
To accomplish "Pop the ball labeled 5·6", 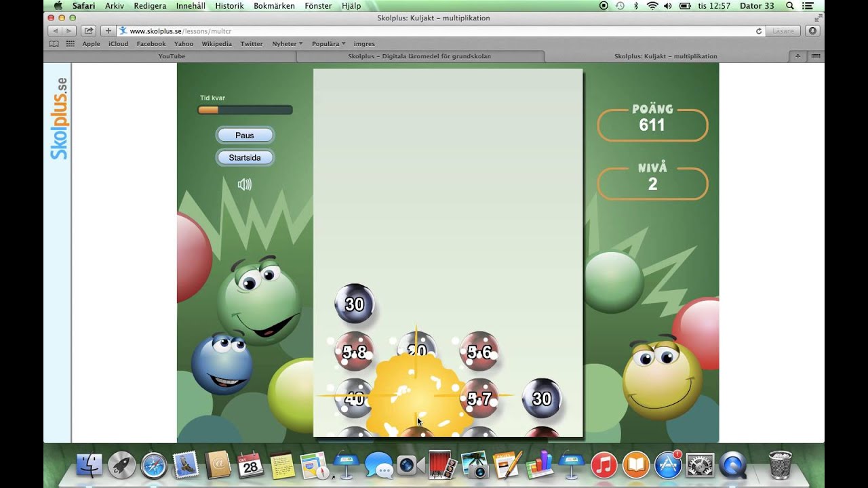I will (479, 351).
